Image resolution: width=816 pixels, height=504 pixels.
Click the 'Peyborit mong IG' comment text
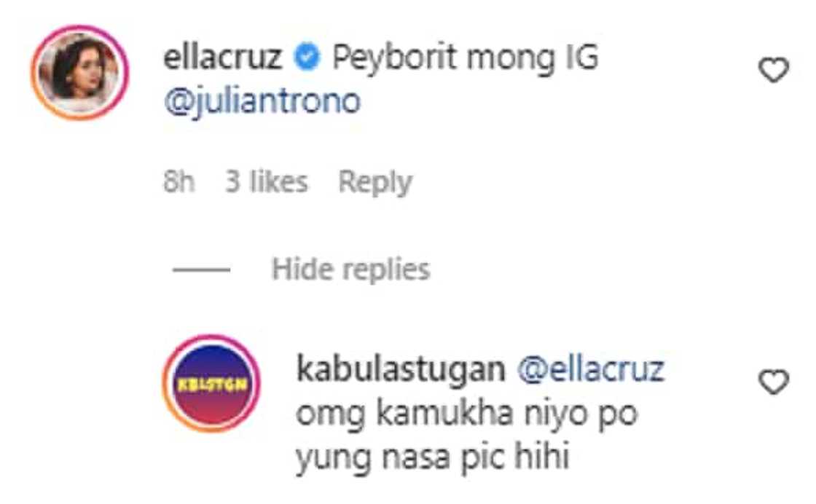(466, 57)
